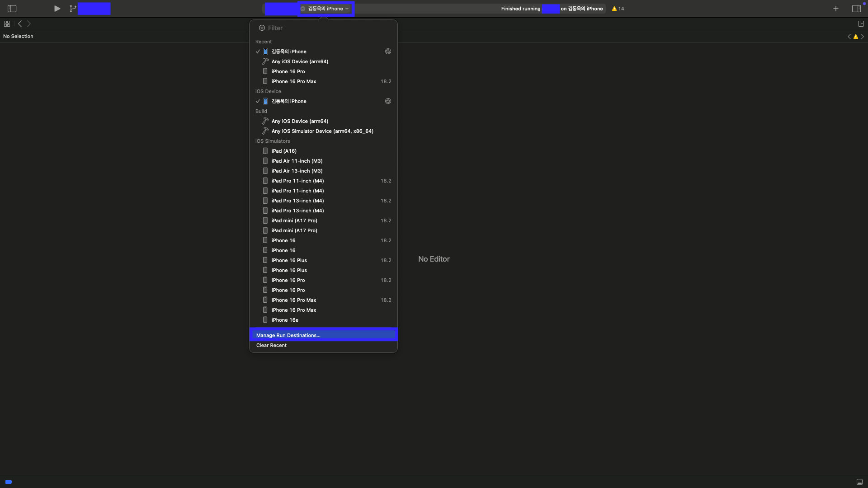This screenshot has width=868, height=488.
Task: Click the globe icon under iOS Device
Action: point(388,101)
